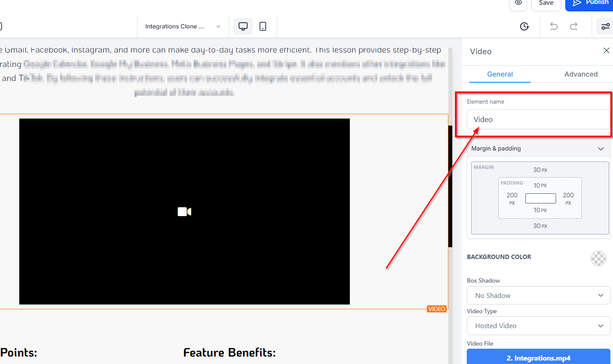Open version history clock icon
613x364 pixels.
coord(524,26)
